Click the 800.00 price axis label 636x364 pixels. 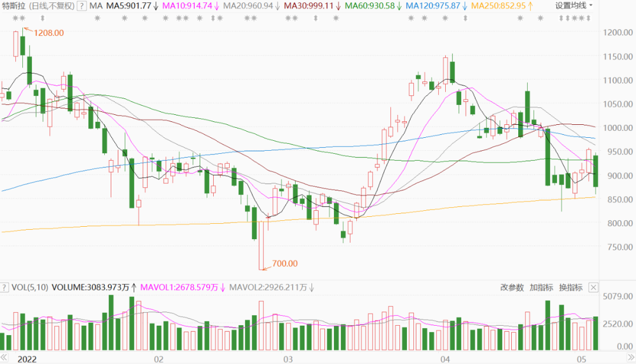pyautogui.click(x=620, y=223)
